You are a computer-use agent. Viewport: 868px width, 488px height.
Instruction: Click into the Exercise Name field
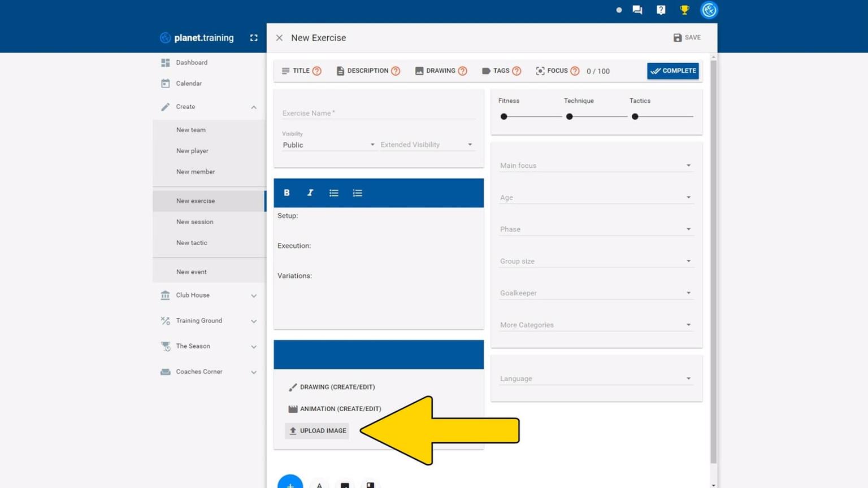click(x=378, y=113)
